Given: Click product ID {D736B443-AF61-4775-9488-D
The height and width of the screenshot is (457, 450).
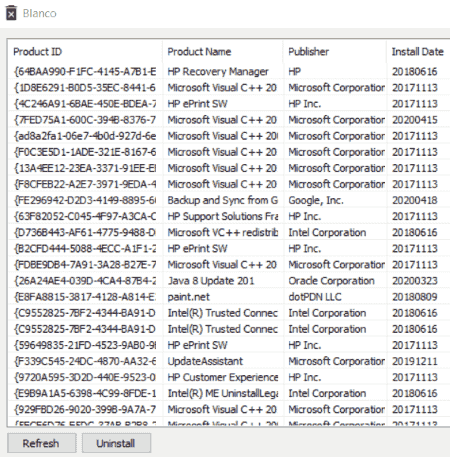Looking at the screenshot, I should coord(85,232).
